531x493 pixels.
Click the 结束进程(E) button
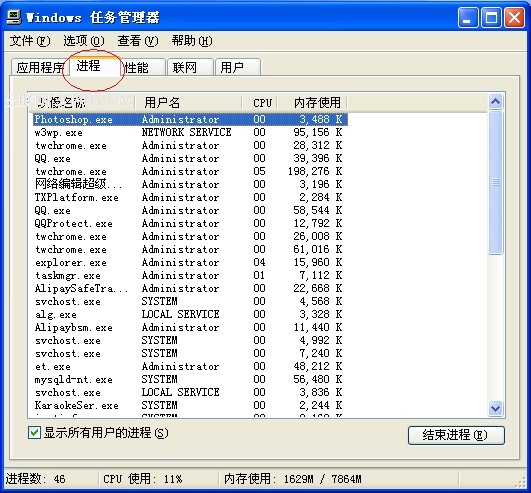point(456,435)
